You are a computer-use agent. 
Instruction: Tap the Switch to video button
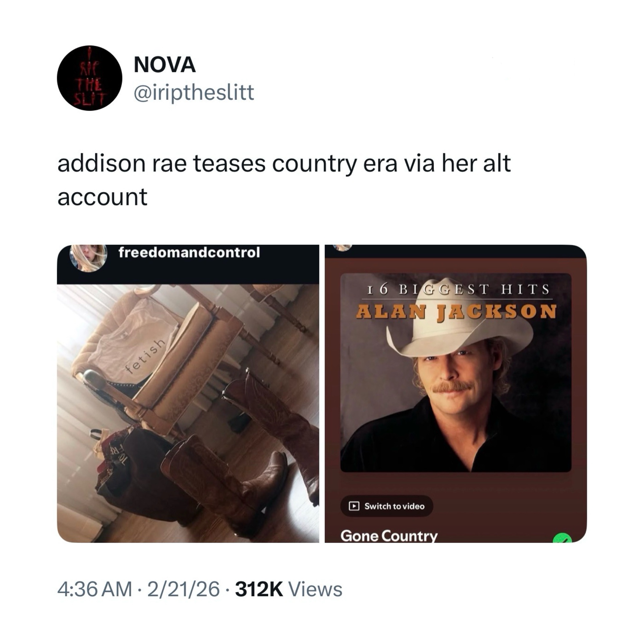[x=387, y=506]
